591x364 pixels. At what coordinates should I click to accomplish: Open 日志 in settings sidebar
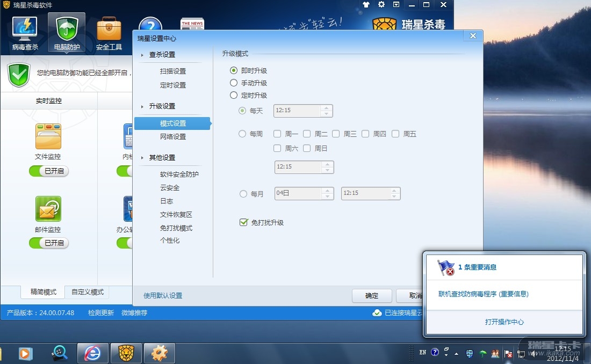tap(167, 201)
